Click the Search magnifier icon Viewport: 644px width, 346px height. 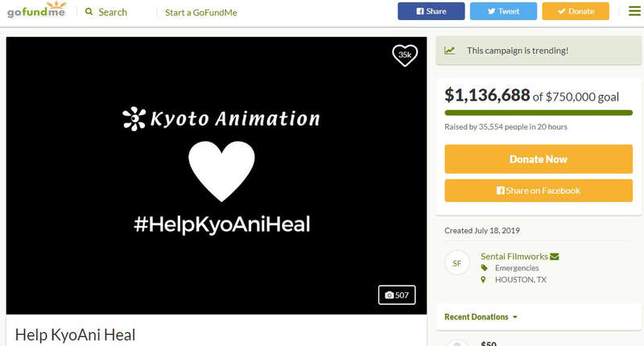pos(89,12)
